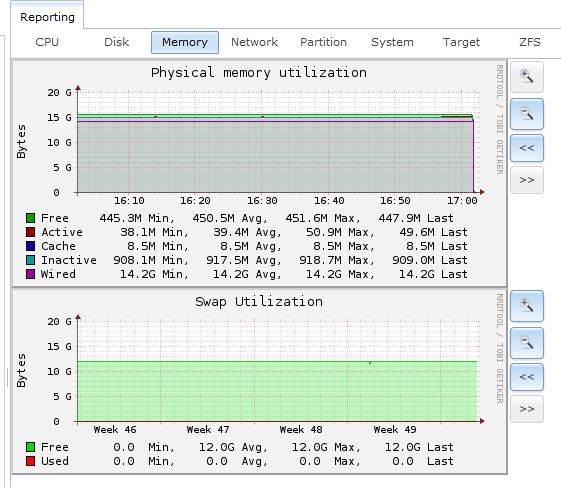Switch to the System tab
The height and width of the screenshot is (488, 561).
pyautogui.click(x=392, y=42)
